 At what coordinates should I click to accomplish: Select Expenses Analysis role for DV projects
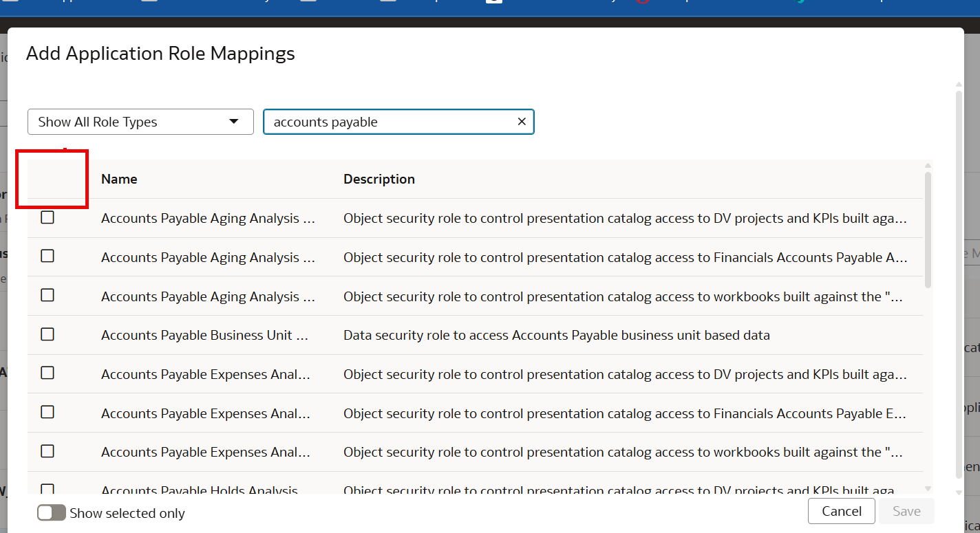47,373
